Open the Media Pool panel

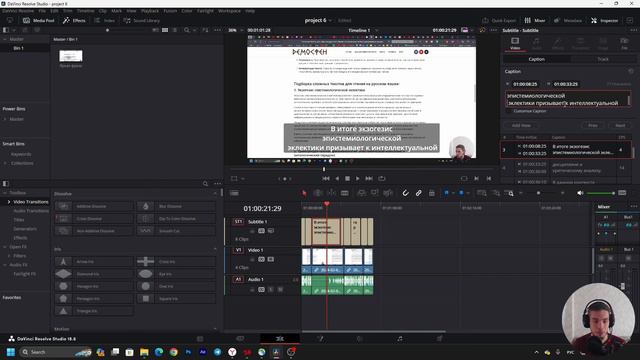[38, 20]
